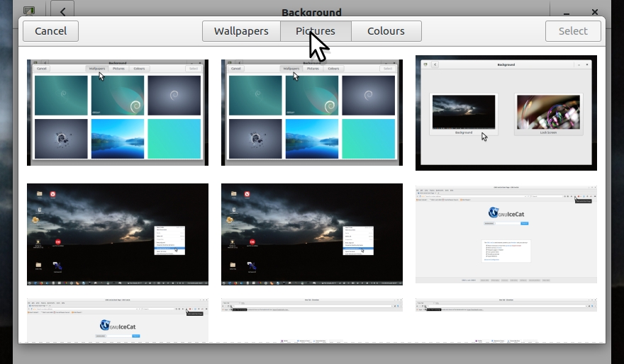Screen dimensions: 624x364
Task: Select the middle thumbnail in the bottom row
Action: click(312, 320)
